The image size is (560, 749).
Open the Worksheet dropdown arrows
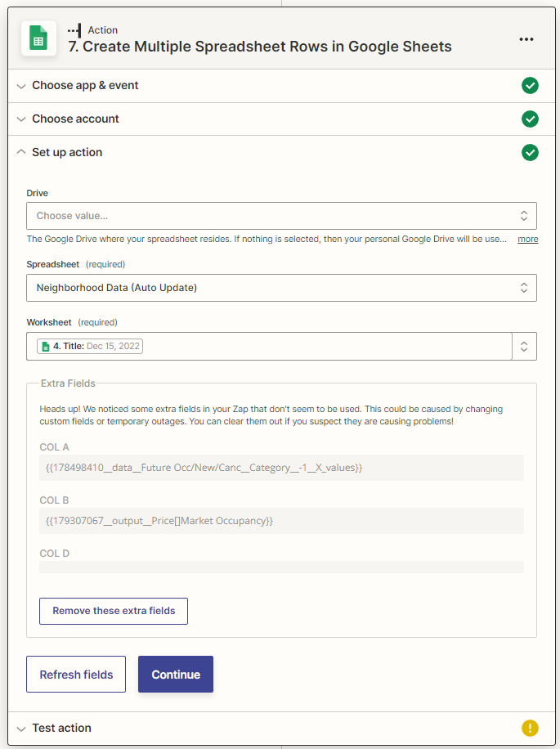click(x=524, y=347)
